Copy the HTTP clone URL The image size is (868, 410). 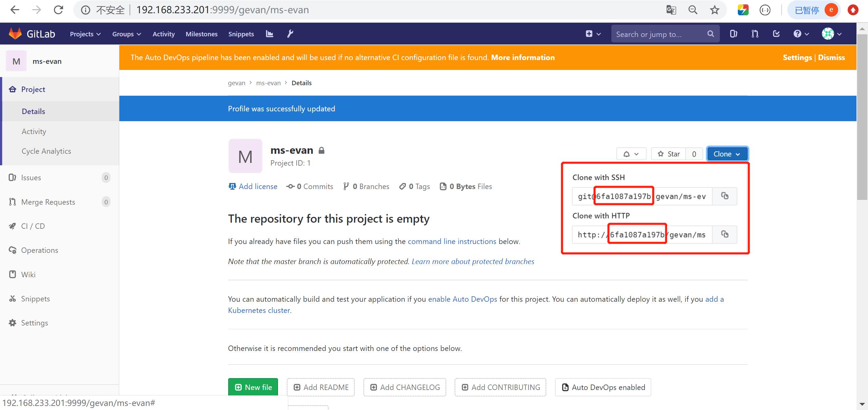[x=725, y=235]
